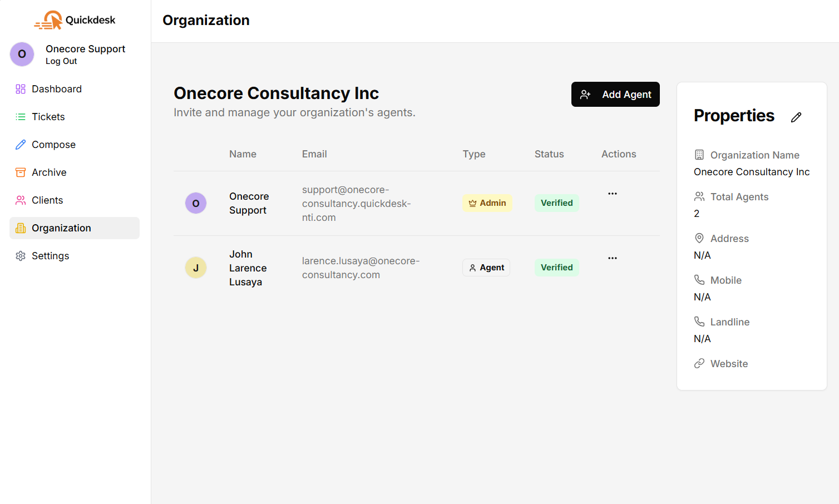Screen dimensions: 839x504
Task: Click the edit pencil next to Properties
Action: 796,117
